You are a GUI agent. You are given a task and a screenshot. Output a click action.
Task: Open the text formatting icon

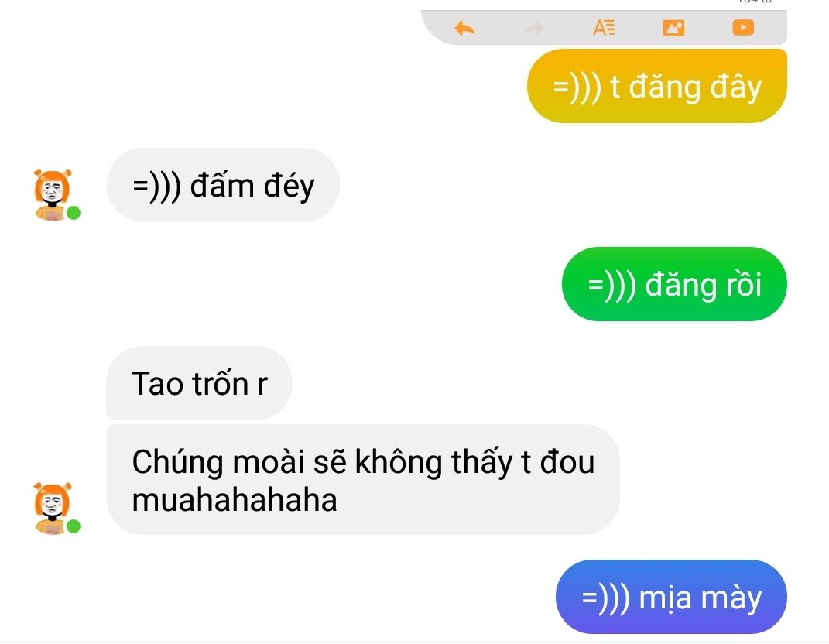point(604,28)
